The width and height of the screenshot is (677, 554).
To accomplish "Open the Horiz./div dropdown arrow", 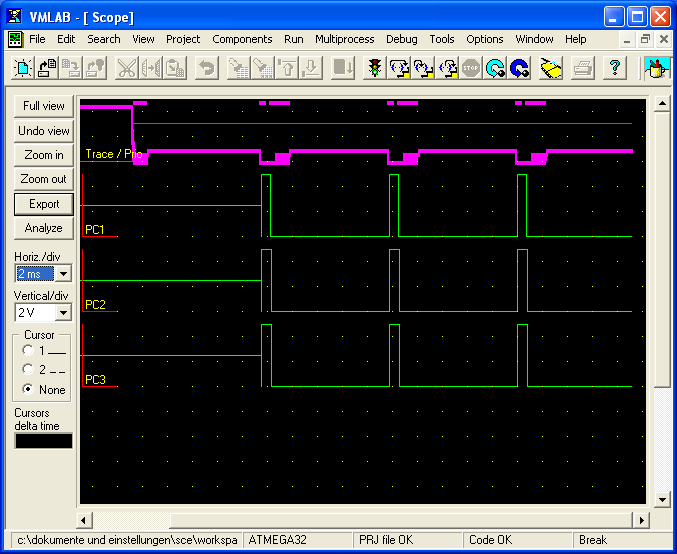I will pos(63,274).
